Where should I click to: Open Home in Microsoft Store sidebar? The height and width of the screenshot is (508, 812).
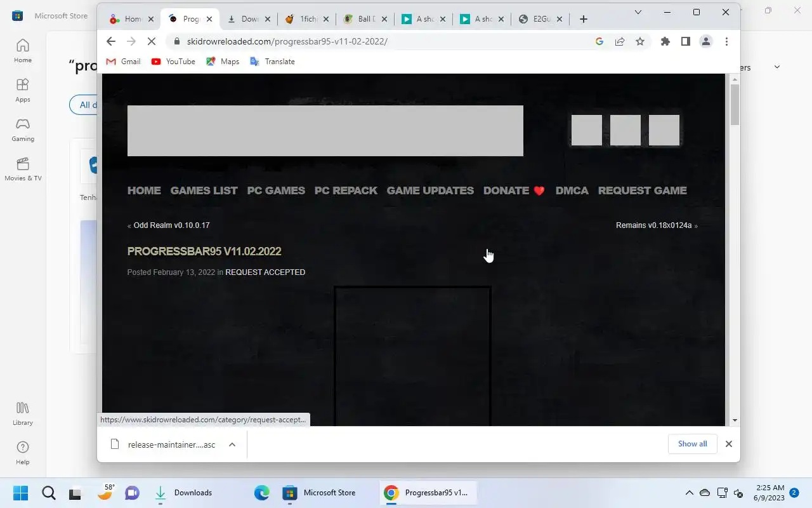tap(23, 51)
